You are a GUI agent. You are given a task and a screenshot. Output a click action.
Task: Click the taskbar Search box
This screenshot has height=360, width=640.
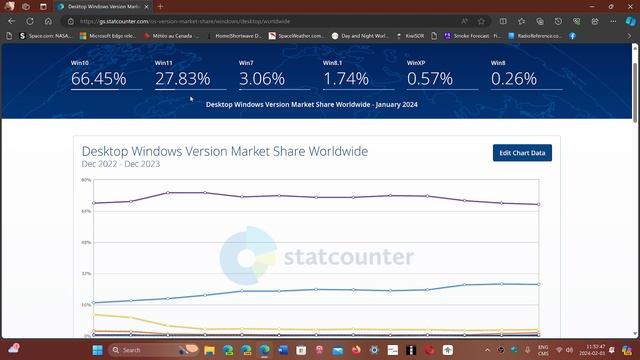(x=154, y=350)
